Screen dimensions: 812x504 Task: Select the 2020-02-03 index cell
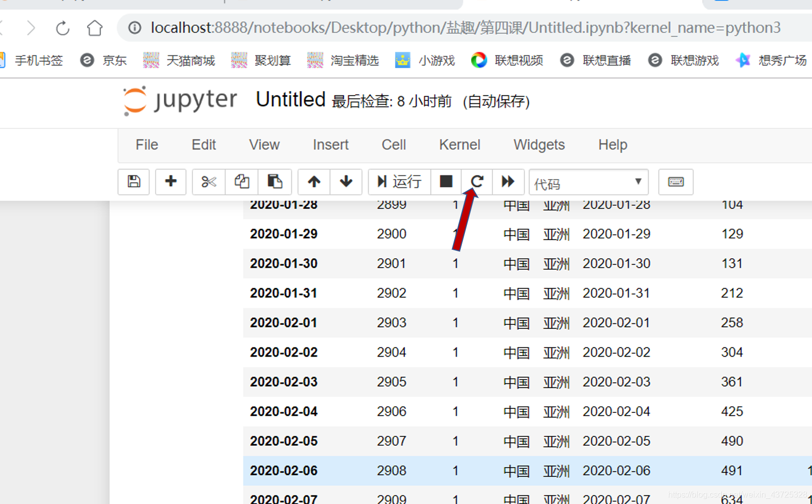tap(284, 382)
